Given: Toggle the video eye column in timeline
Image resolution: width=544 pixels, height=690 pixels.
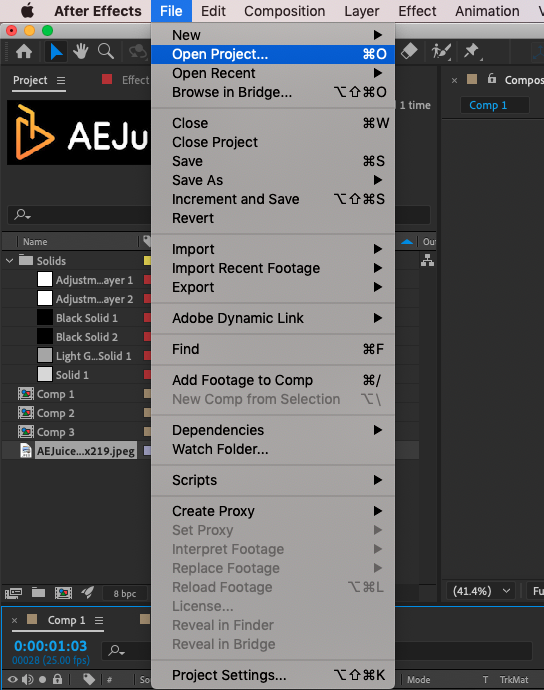Looking at the screenshot, I should (12, 679).
